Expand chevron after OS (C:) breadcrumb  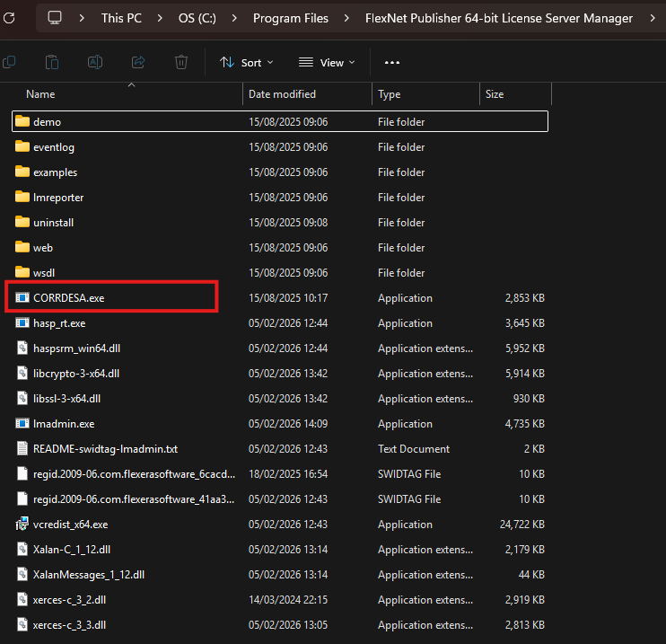click(234, 18)
